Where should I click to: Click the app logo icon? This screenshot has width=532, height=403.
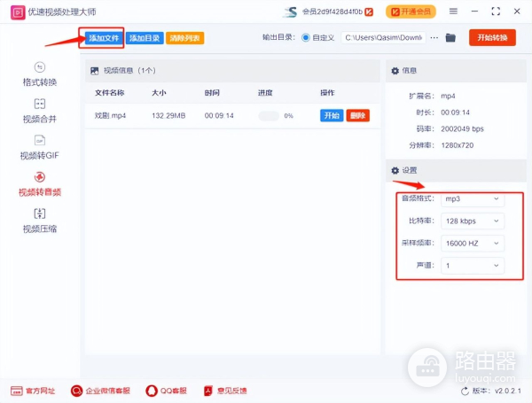point(18,12)
